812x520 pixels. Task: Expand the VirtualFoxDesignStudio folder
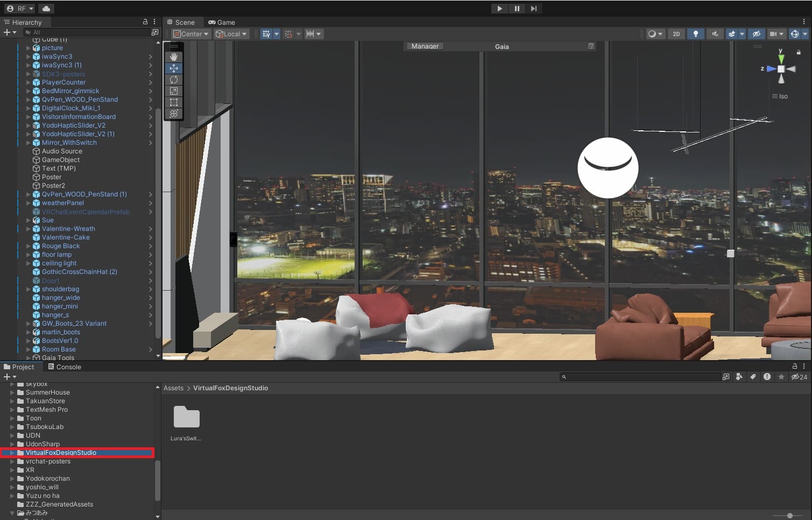[12, 453]
